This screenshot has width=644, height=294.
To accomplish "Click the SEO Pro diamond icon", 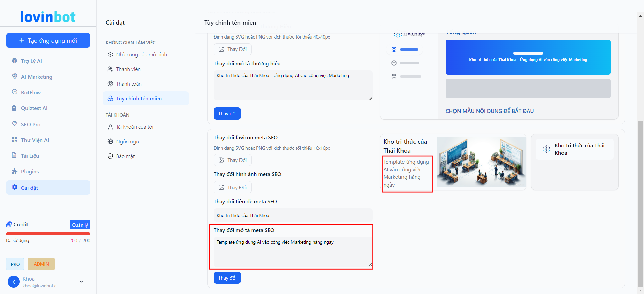I will 14,124.
